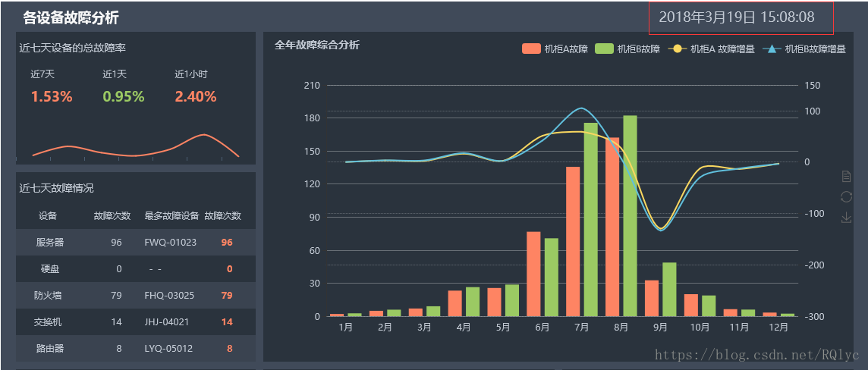Click the green bar for 5月
This screenshot has width=868, height=370.
[512, 300]
